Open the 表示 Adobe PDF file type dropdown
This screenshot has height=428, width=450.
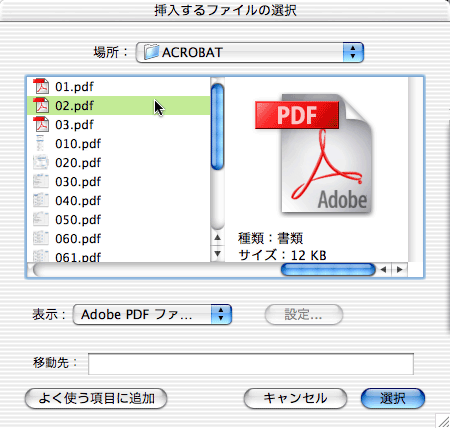point(152,314)
